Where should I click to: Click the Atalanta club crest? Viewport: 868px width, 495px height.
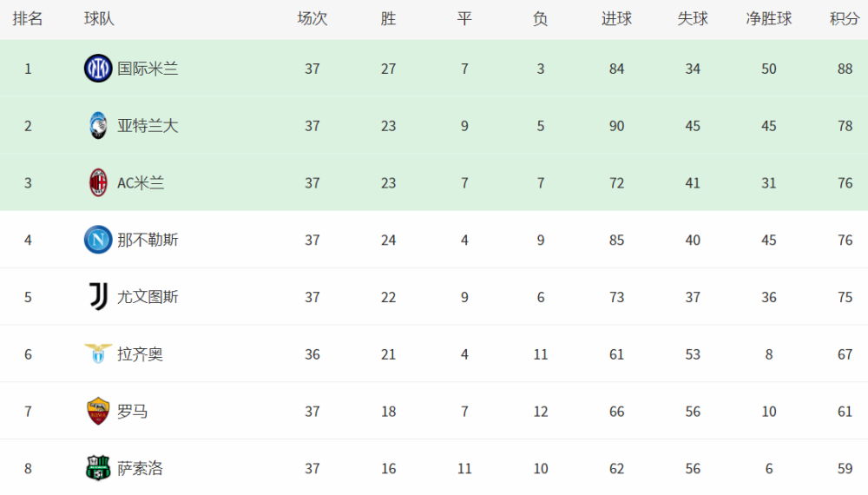tap(98, 126)
